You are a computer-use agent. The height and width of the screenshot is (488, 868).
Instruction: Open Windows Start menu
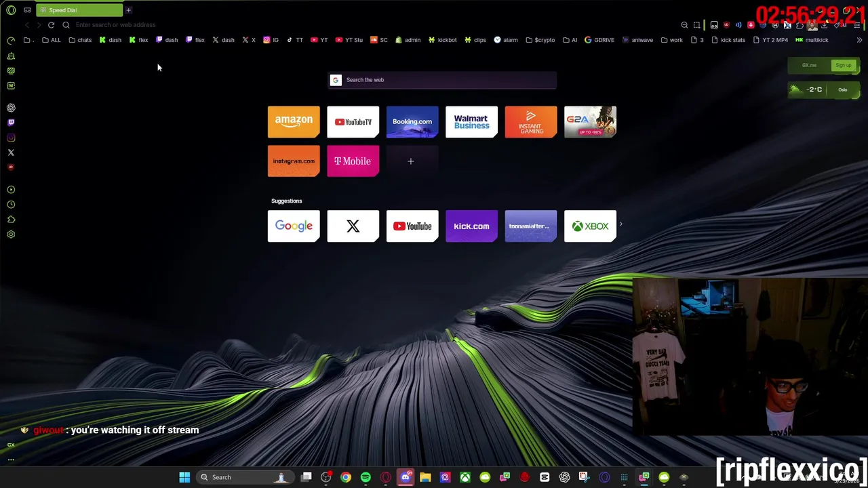pyautogui.click(x=184, y=477)
